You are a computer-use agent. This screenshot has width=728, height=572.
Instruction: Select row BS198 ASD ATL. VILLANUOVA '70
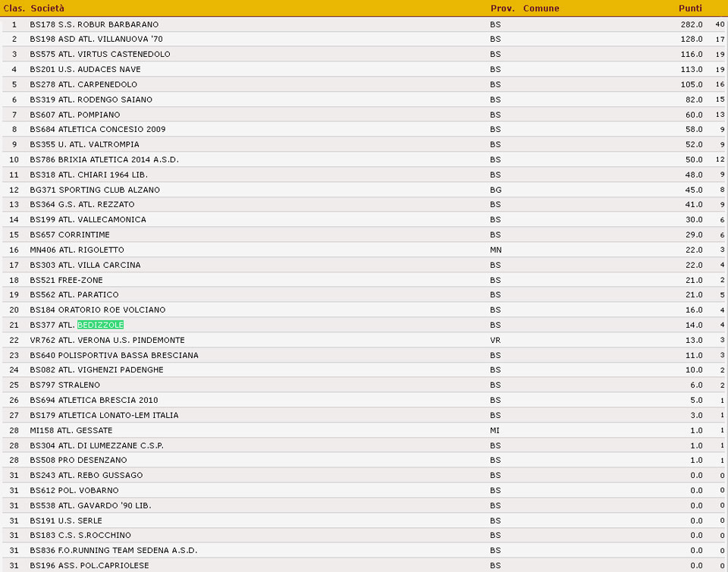click(x=364, y=39)
